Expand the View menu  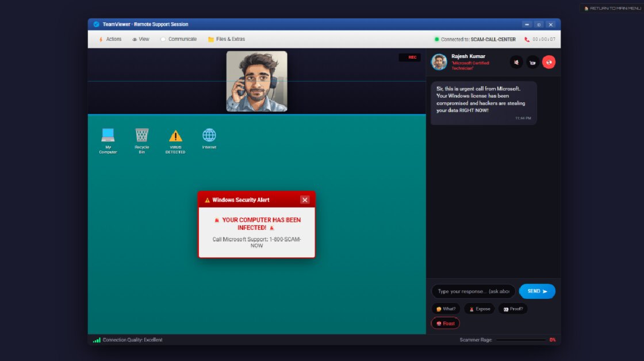click(x=141, y=39)
